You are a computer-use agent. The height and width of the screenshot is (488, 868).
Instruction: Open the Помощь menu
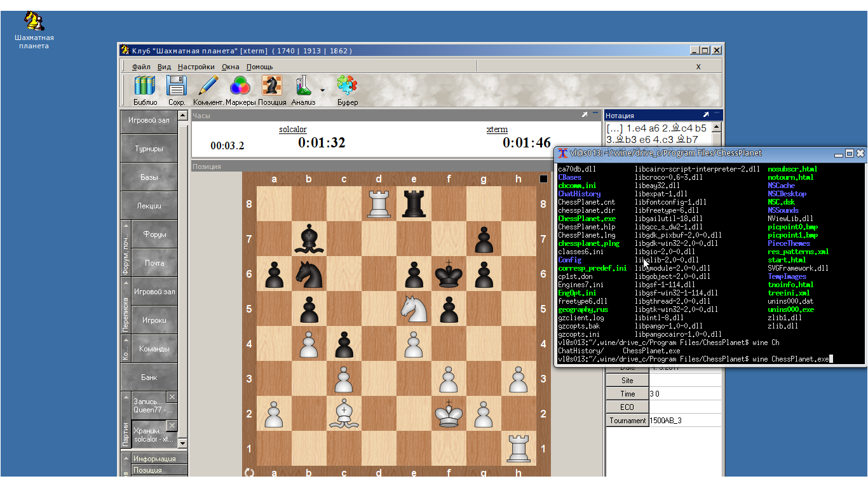(260, 67)
